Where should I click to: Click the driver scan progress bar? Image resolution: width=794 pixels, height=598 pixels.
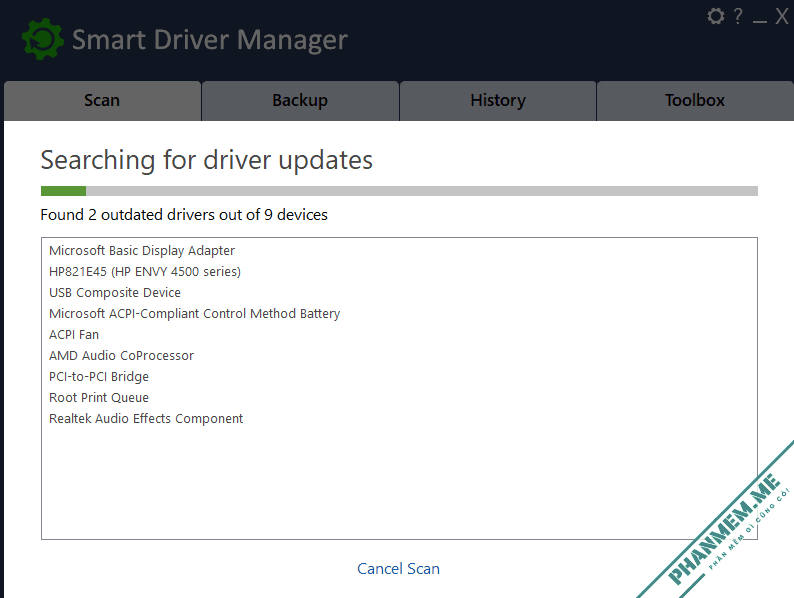399,191
